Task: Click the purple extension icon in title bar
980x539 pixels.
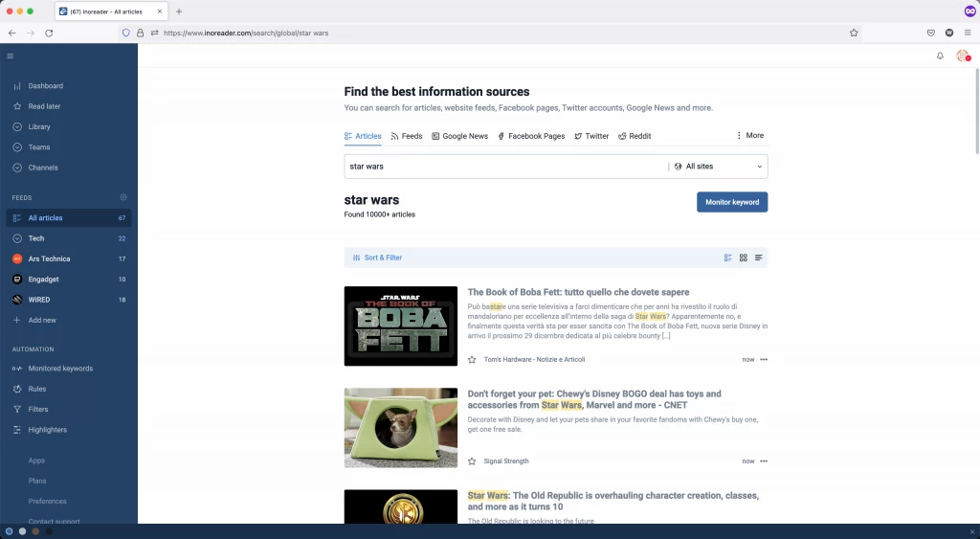Action: point(969,11)
